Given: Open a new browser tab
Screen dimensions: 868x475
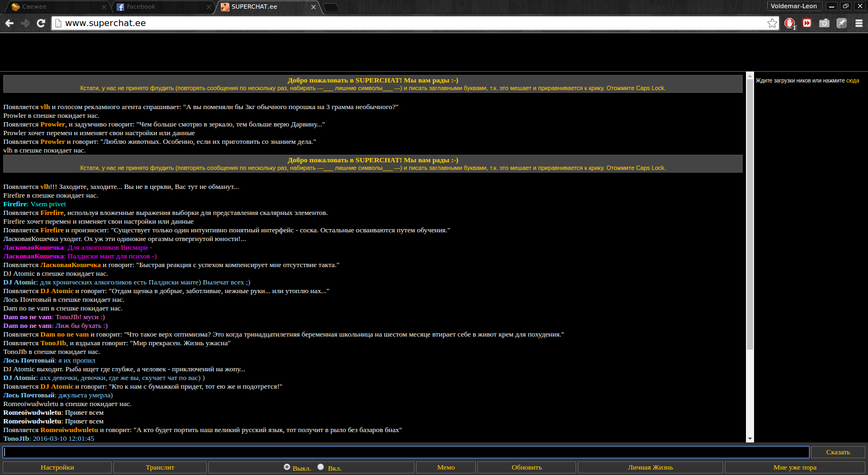Looking at the screenshot, I should pos(330,7).
